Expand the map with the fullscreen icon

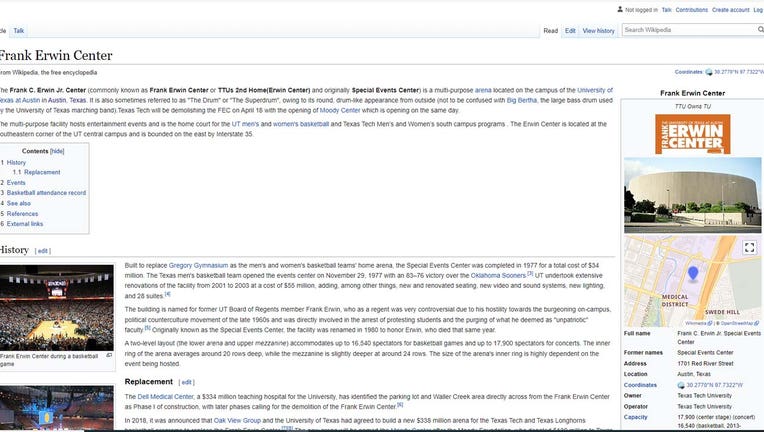(x=749, y=247)
